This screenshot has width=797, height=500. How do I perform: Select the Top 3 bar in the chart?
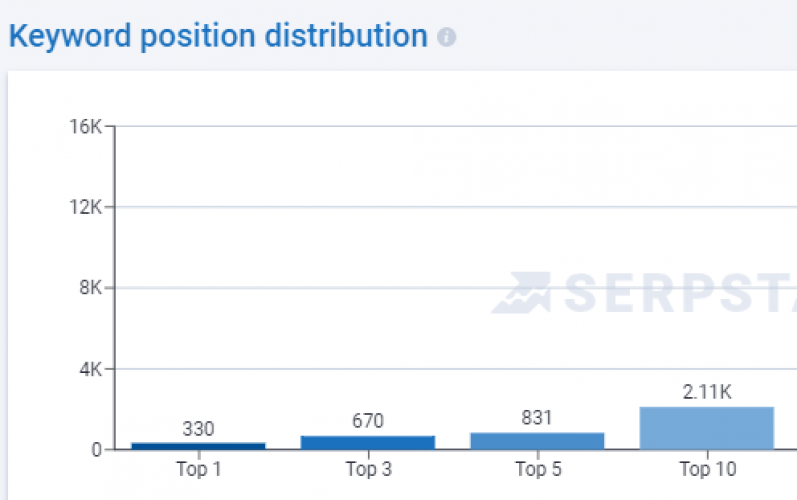pos(368,442)
